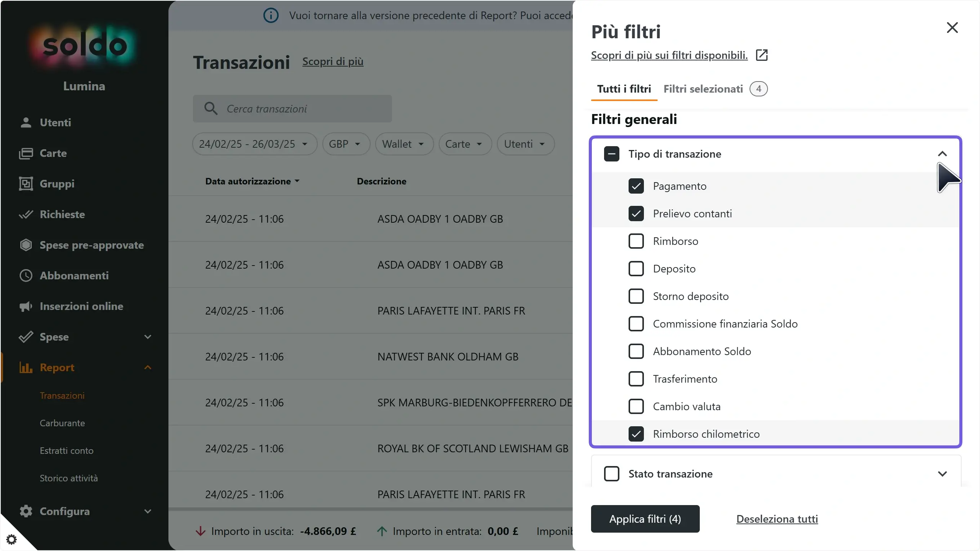Screen dimensions: 980x551
Task: Click the search magnifier icon
Action: pyautogui.click(x=211, y=109)
